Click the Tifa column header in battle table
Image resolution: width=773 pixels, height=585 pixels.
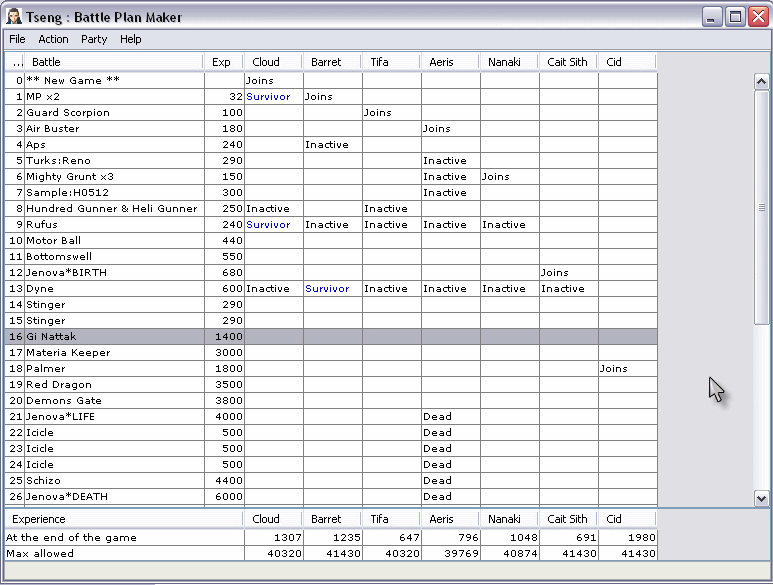(x=391, y=62)
